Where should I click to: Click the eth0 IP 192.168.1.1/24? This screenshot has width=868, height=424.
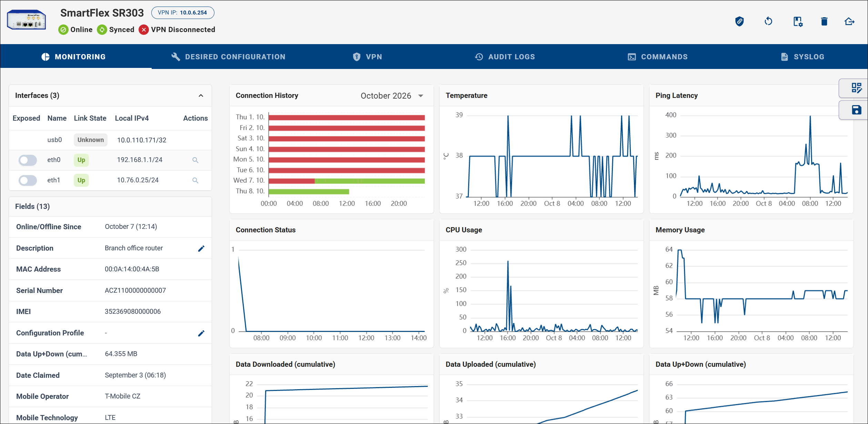point(140,160)
